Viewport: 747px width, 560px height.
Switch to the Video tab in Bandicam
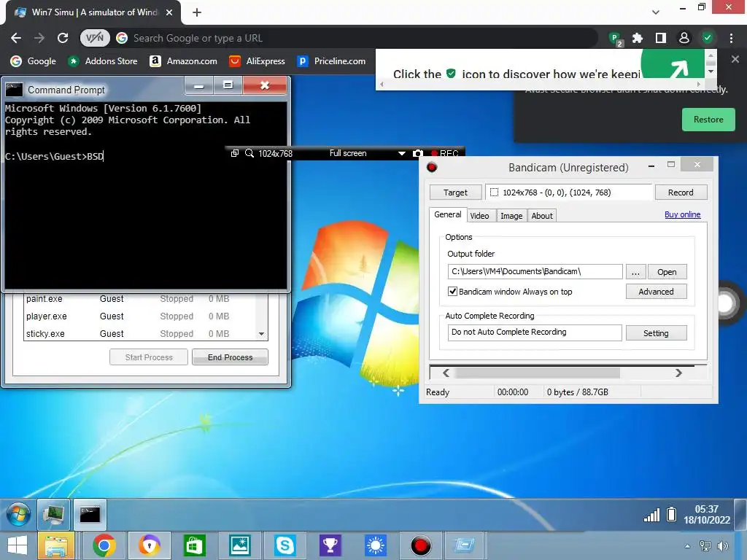[479, 216]
